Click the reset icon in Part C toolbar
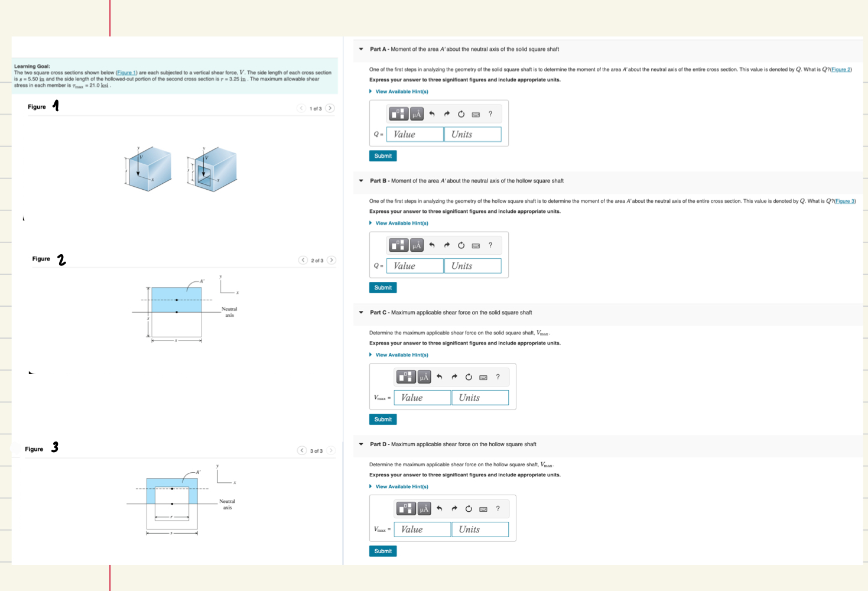 [467, 377]
